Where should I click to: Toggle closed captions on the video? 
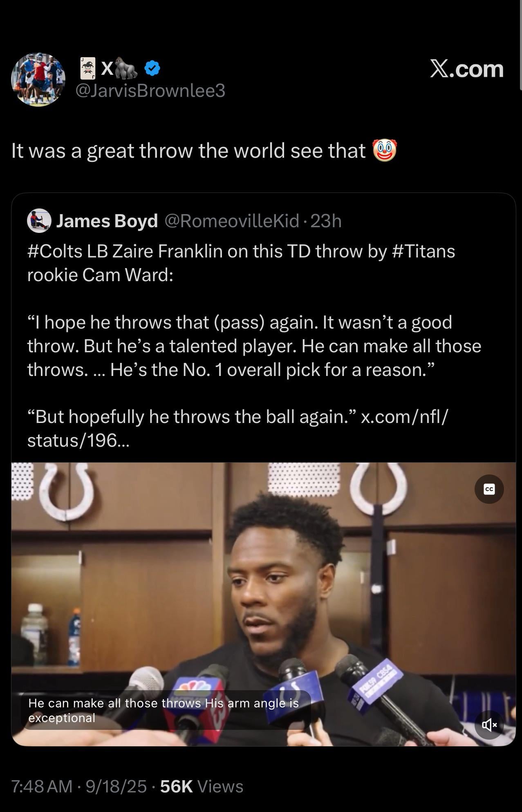click(489, 489)
